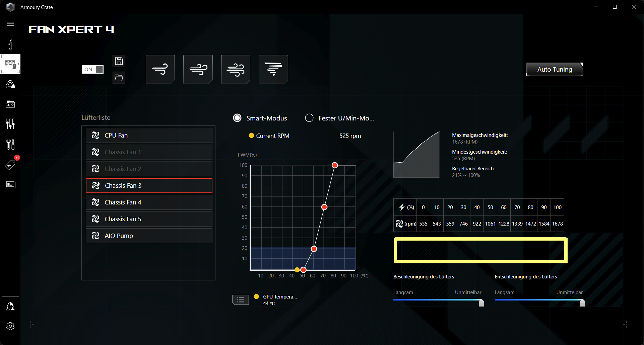
Task: Open the Scenario Profiles sliders icon
Action: [x=10, y=124]
